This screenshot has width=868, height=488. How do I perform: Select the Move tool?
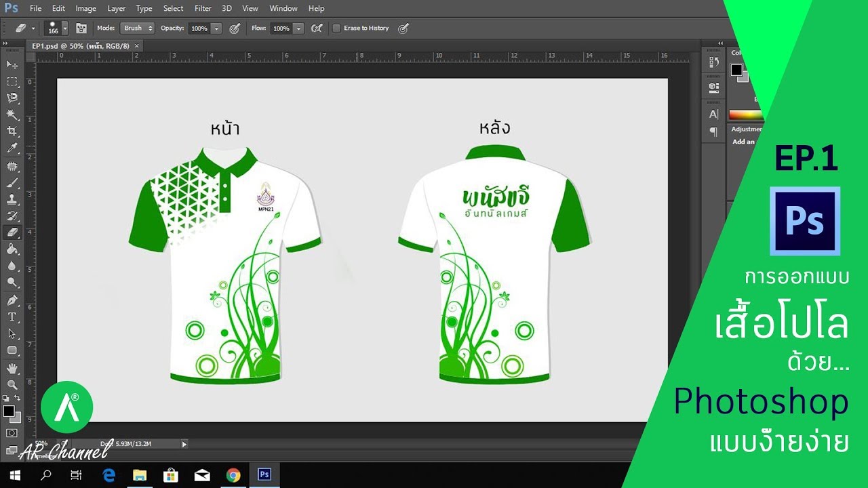[x=12, y=64]
